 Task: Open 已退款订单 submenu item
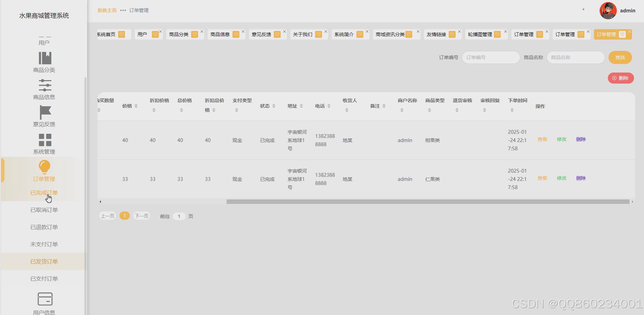click(x=44, y=227)
